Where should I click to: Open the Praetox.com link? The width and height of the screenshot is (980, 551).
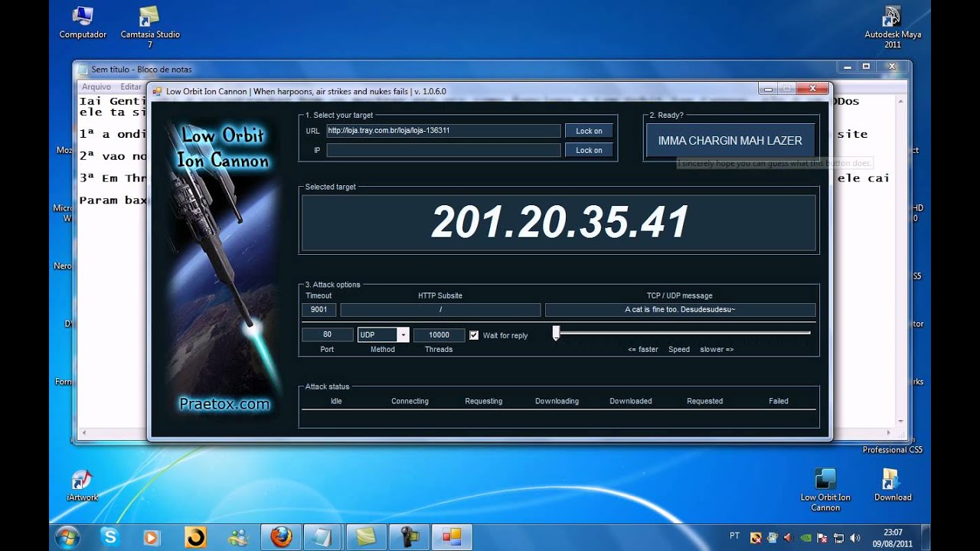click(x=224, y=404)
